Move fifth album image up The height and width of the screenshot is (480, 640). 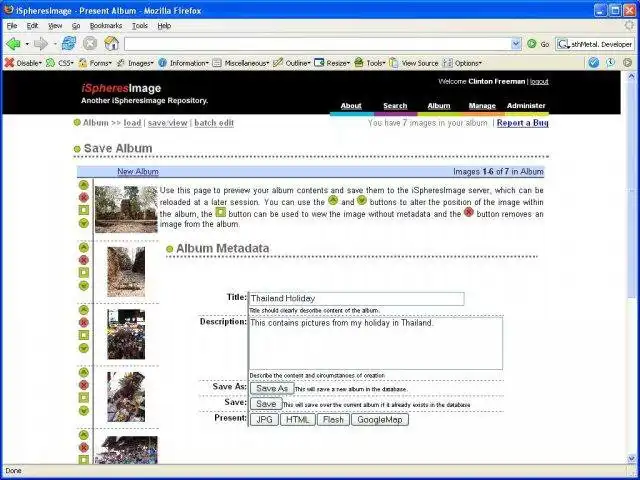[x=84, y=435]
